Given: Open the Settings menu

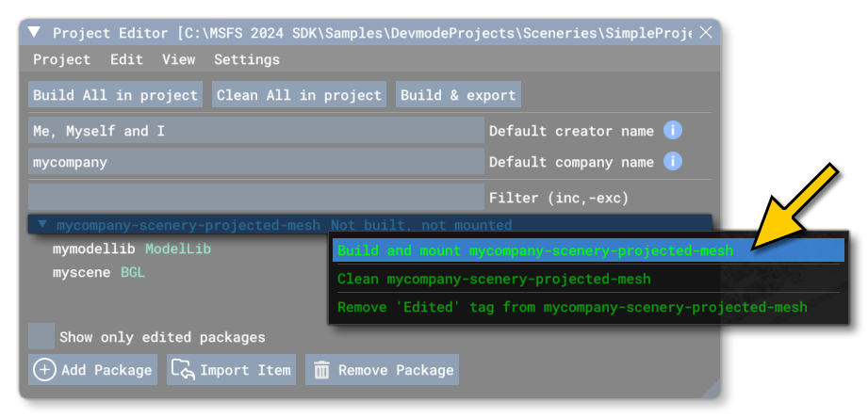Looking at the screenshot, I should pyautogui.click(x=247, y=59).
